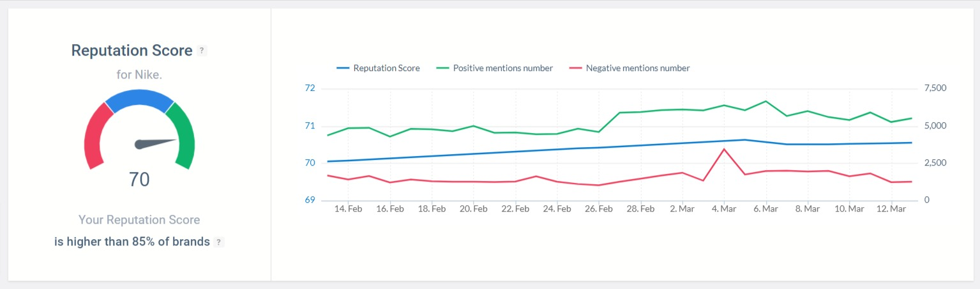The image size is (980, 289).
Task: Click x-axis label "6. Mar"
Action: (x=765, y=209)
